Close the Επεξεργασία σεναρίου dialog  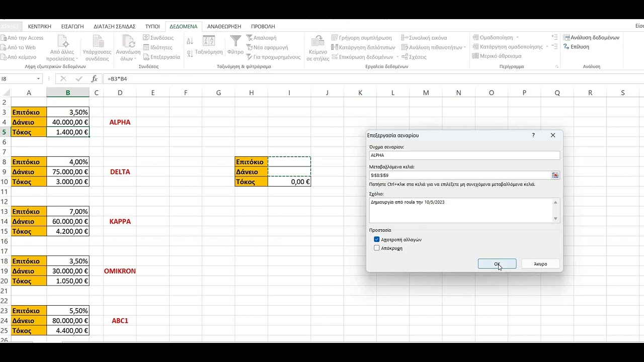coord(553,135)
